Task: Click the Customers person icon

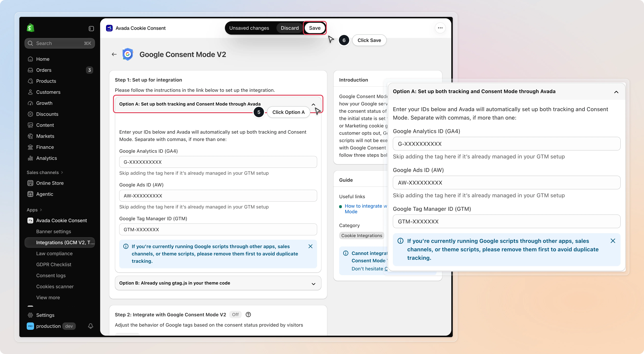Action: 30,92
